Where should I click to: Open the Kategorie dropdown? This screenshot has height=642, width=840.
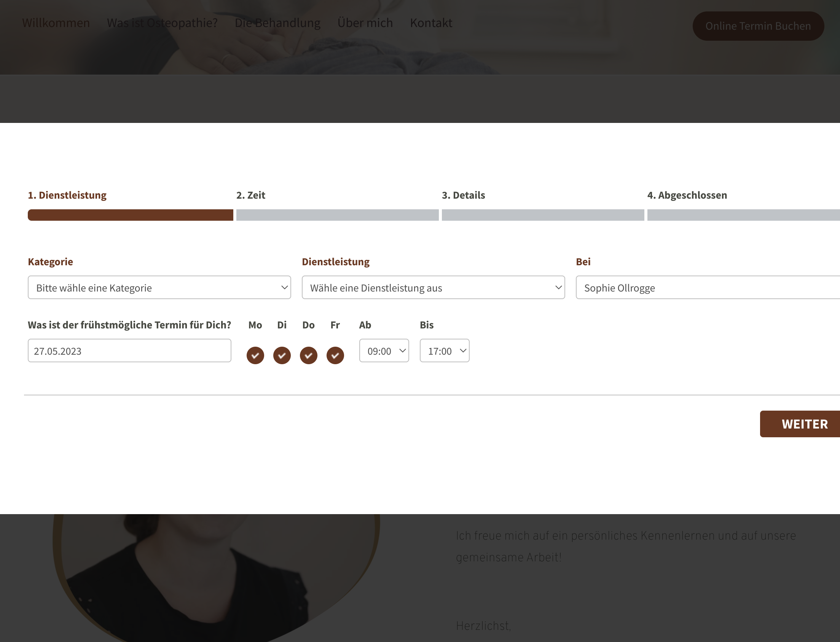159,287
